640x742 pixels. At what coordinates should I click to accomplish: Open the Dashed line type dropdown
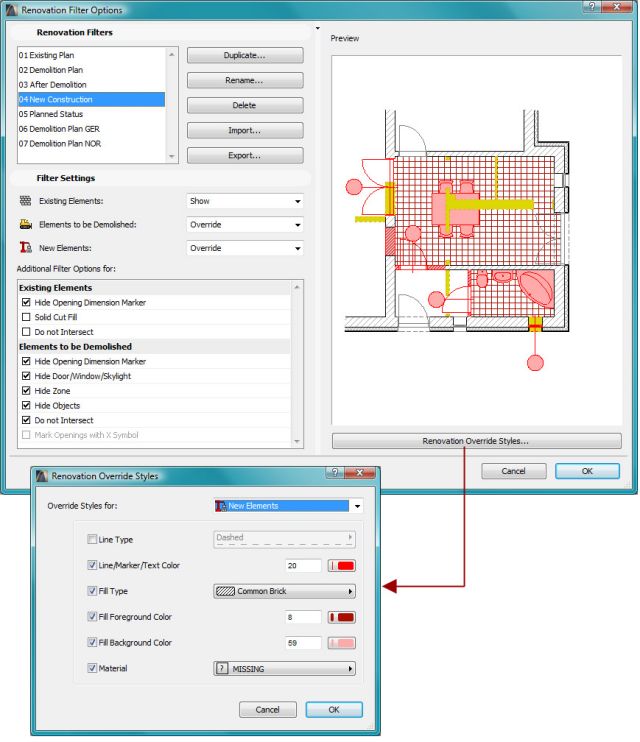pos(284,539)
